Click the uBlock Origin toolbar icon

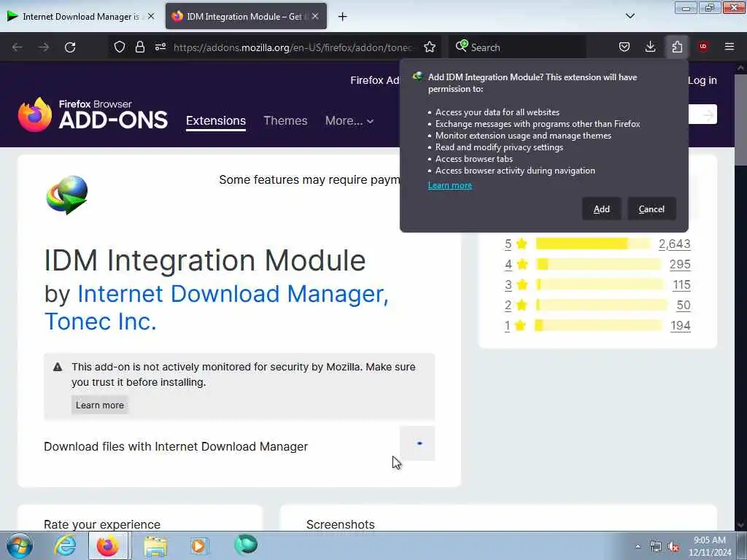703,47
